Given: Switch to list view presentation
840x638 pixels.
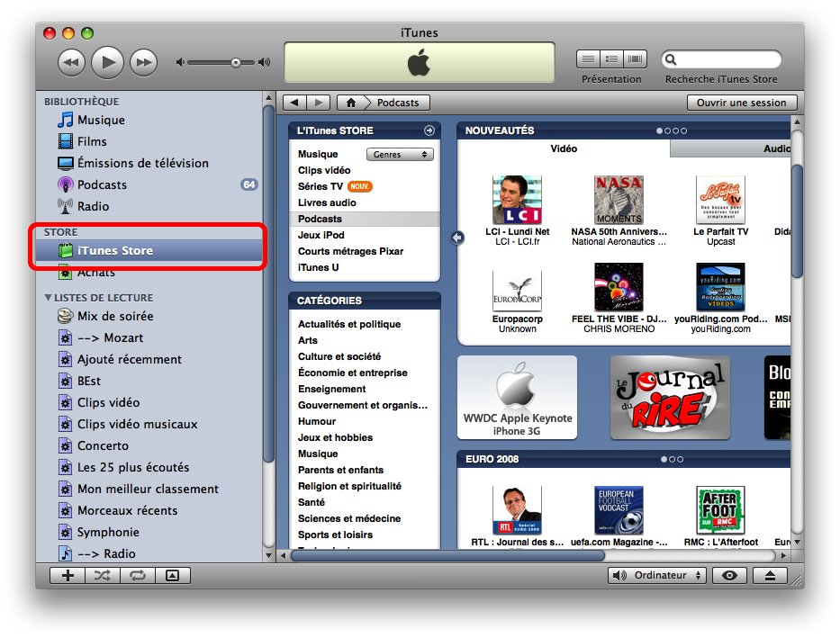Looking at the screenshot, I should 588,58.
